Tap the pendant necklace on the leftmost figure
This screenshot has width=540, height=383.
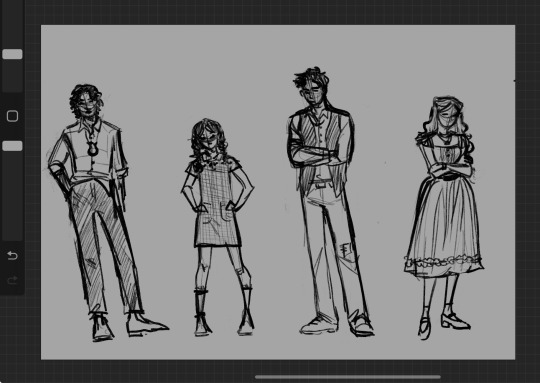pyautogui.click(x=92, y=148)
